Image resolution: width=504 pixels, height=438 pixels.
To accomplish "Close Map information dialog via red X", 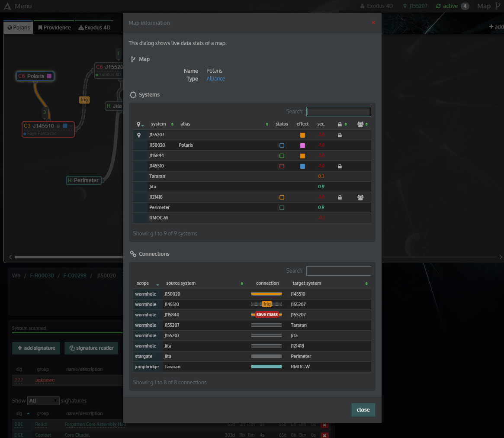I will tap(373, 23).
